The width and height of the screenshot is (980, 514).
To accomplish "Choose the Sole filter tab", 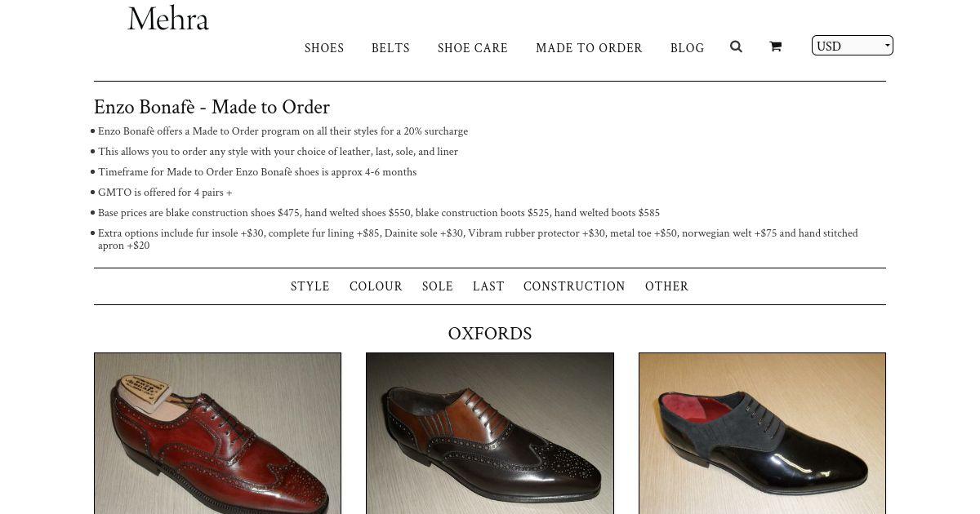I will click(438, 286).
